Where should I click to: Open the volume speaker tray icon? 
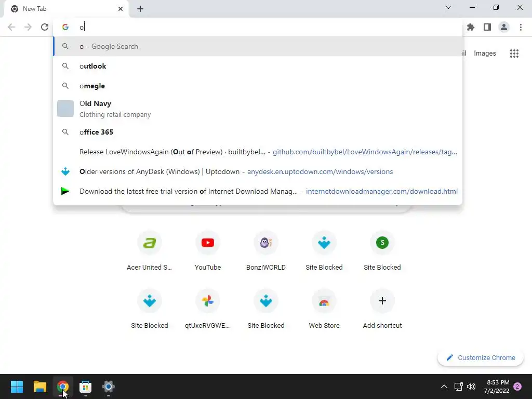tap(471, 387)
